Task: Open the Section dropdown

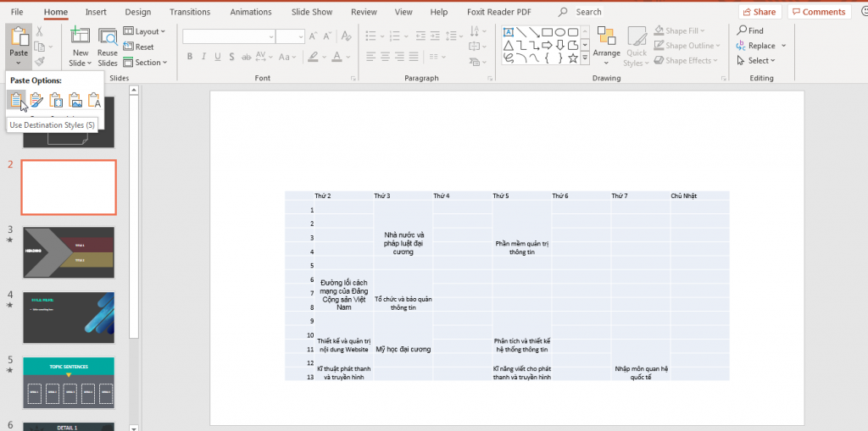Action: 145,63
